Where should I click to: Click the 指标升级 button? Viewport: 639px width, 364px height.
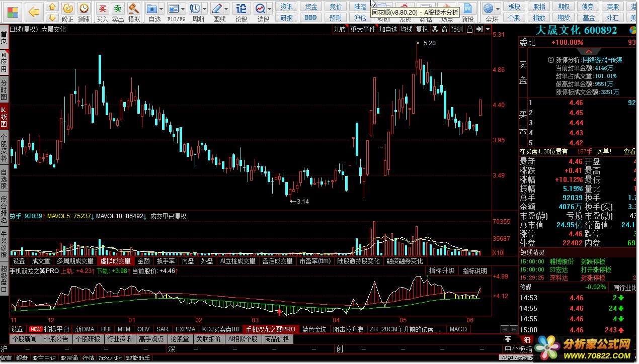pyautogui.click(x=442, y=271)
